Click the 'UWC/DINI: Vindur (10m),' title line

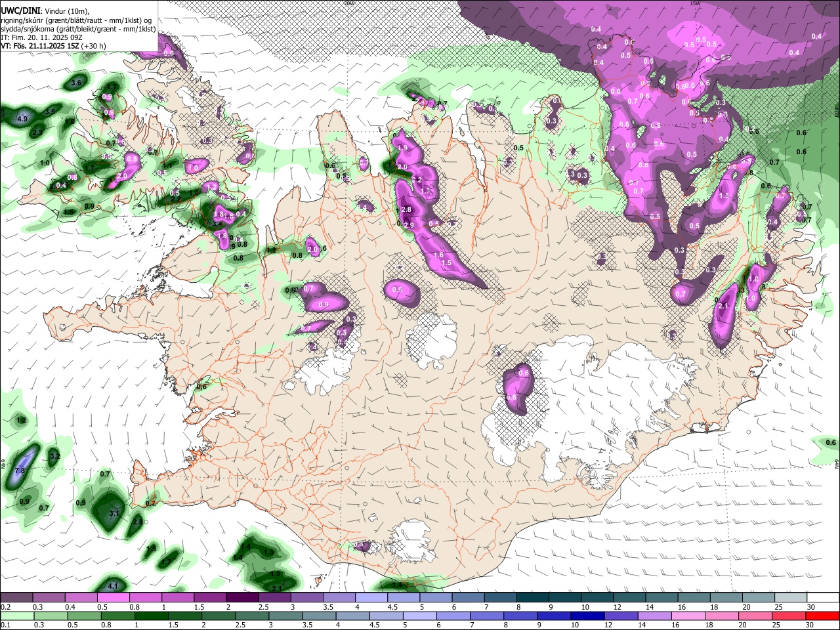coord(45,11)
